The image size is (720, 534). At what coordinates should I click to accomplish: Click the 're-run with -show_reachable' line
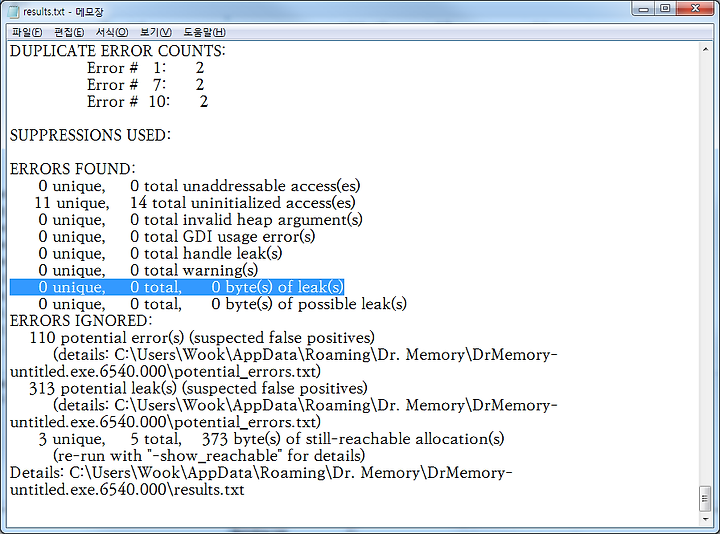tap(209, 456)
